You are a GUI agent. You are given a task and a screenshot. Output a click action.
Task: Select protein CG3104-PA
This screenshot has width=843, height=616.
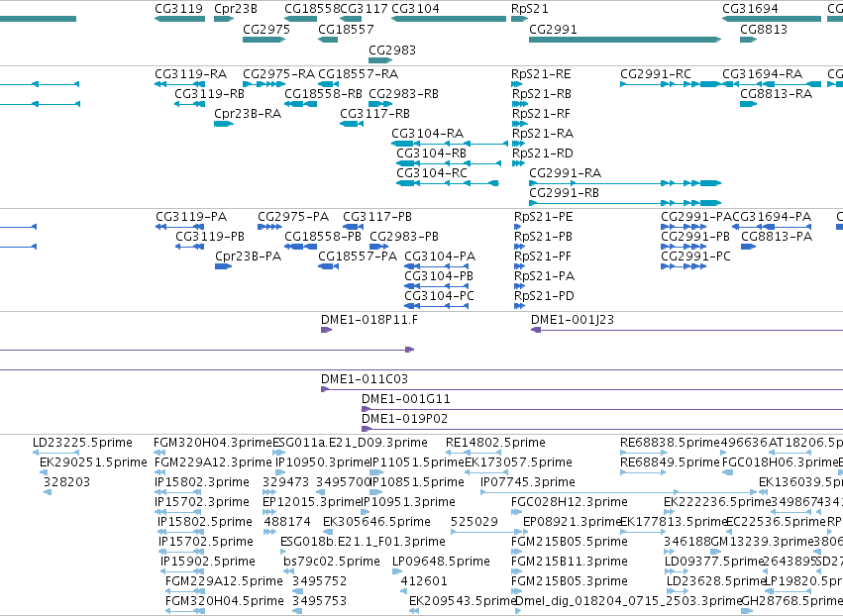click(x=437, y=266)
